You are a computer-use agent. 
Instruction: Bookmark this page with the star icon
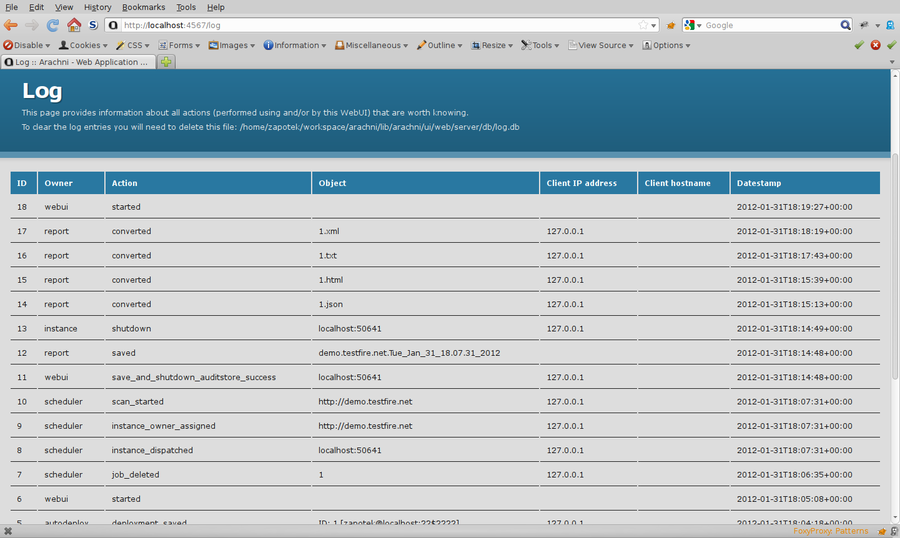coord(643,25)
